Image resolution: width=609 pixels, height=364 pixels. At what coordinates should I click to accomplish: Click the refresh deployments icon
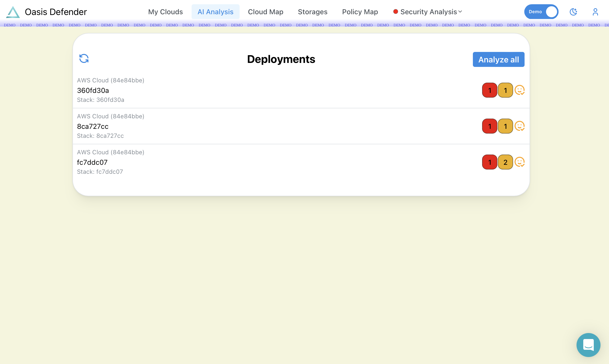click(x=84, y=59)
